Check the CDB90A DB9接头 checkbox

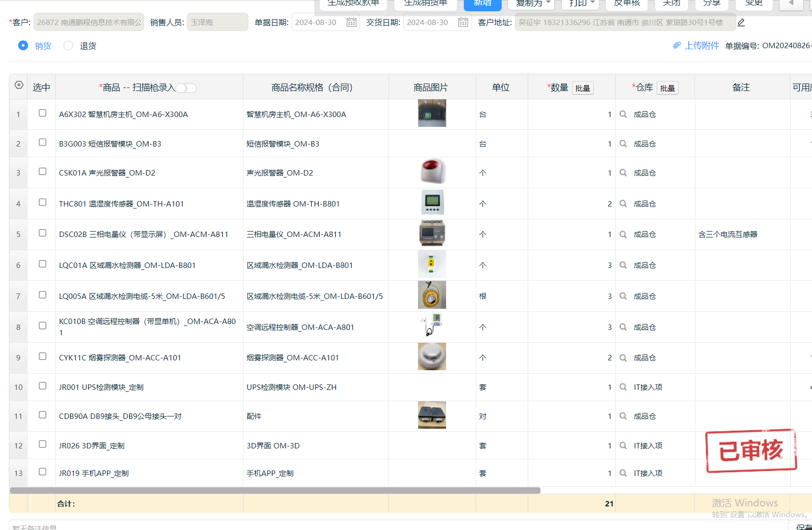[x=43, y=414]
